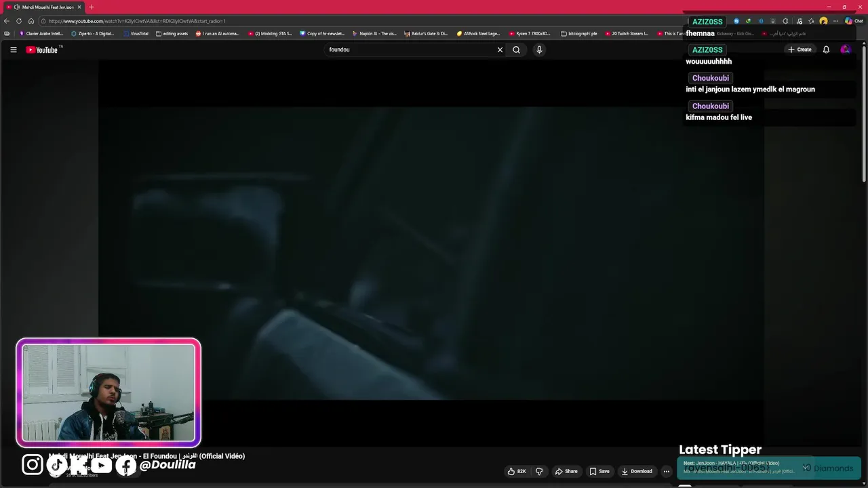Clear the search text with the X
Viewport: 868px width, 488px height.
[x=500, y=49]
